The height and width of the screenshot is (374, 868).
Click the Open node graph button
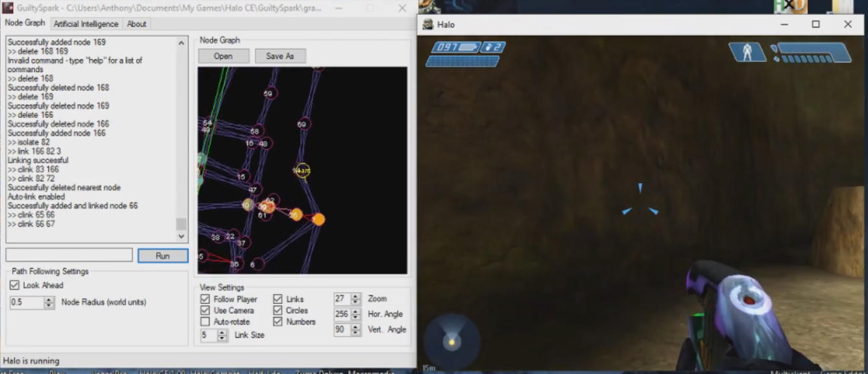pos(223,56)
